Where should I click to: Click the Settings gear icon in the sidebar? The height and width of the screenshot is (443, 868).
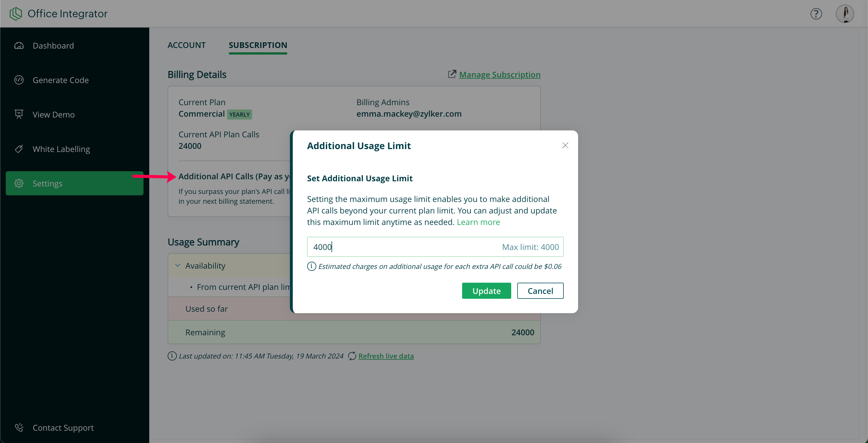click(x=19, y=183)
